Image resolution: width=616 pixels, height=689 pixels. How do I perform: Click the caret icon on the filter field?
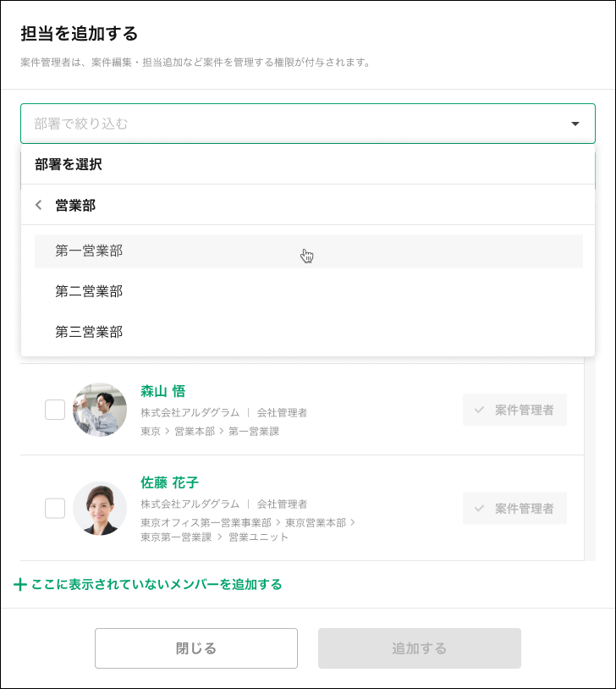pyautogui.click(x=575, y=123)
